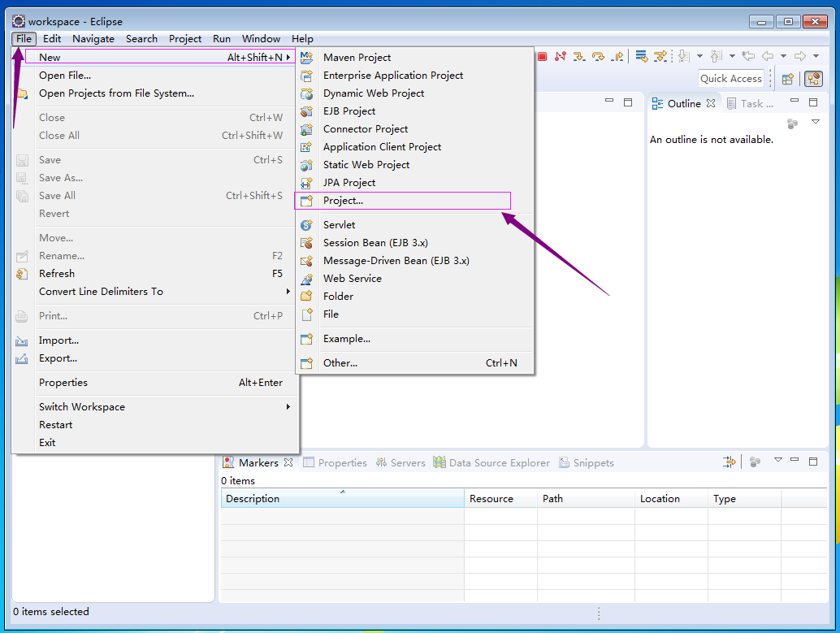Click the Back navigation arrow icon
This screenshot has width=840, height=633.
768,56
